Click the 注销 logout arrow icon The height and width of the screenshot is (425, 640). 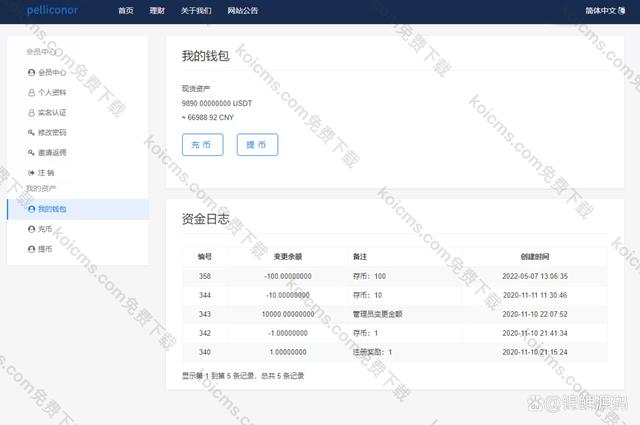[31, 173]
